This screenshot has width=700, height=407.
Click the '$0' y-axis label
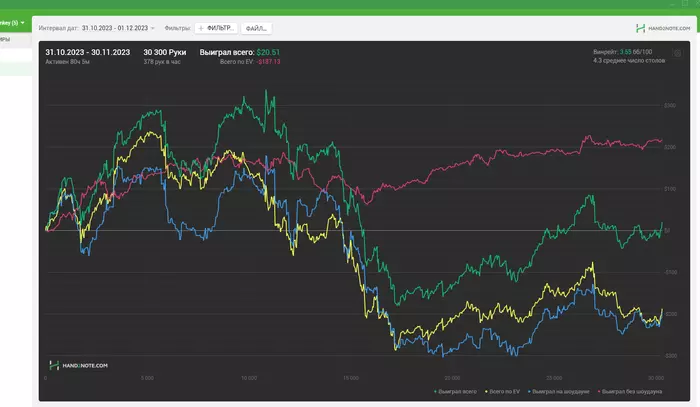667,230
